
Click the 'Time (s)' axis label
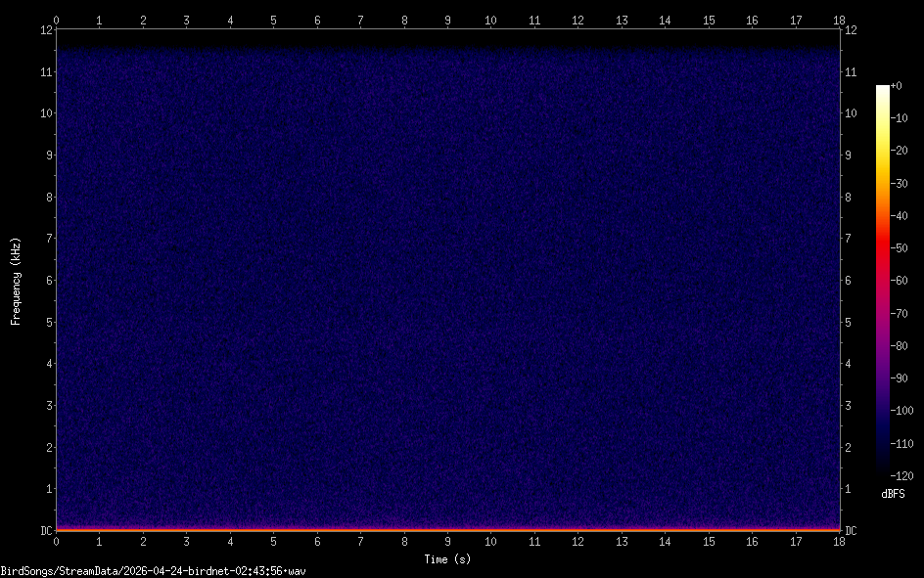(x=447, y=558)
